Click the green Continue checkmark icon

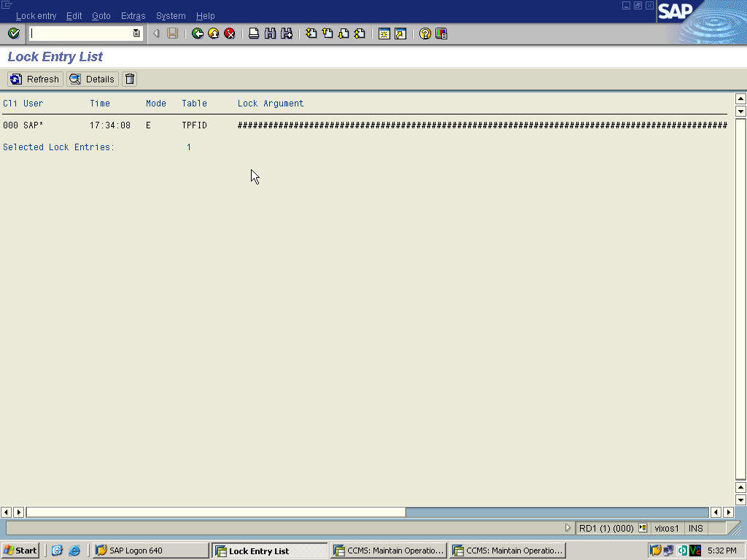[13, 33]
